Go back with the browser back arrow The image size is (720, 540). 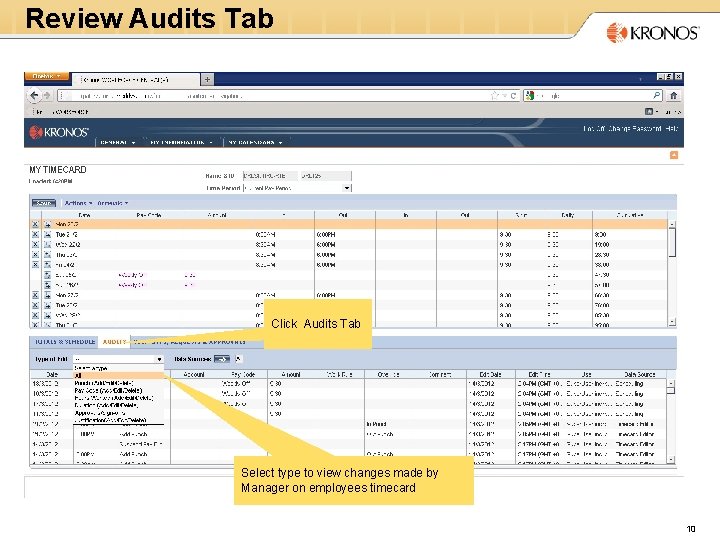coord(34,96)
